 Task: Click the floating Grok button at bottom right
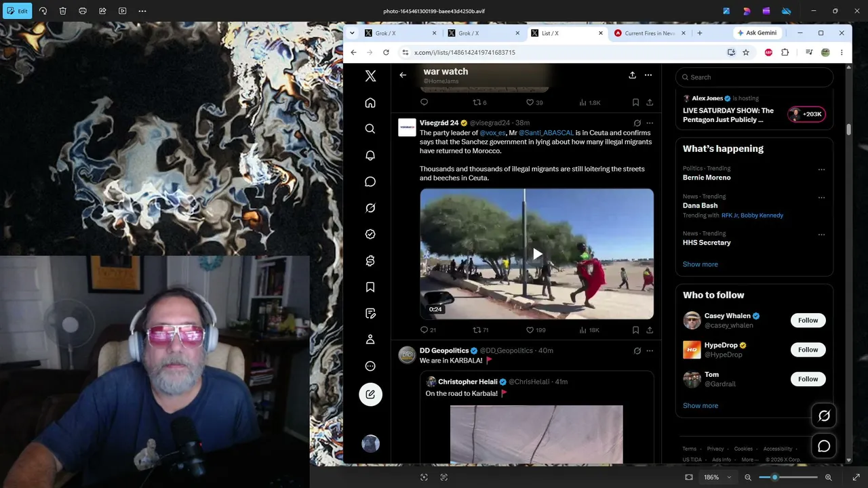tap(824, 416)
